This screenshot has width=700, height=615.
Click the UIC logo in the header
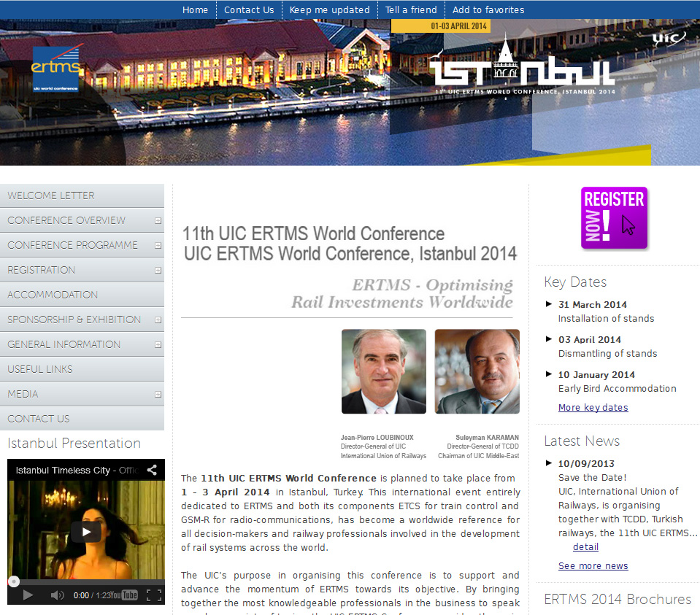668,39
